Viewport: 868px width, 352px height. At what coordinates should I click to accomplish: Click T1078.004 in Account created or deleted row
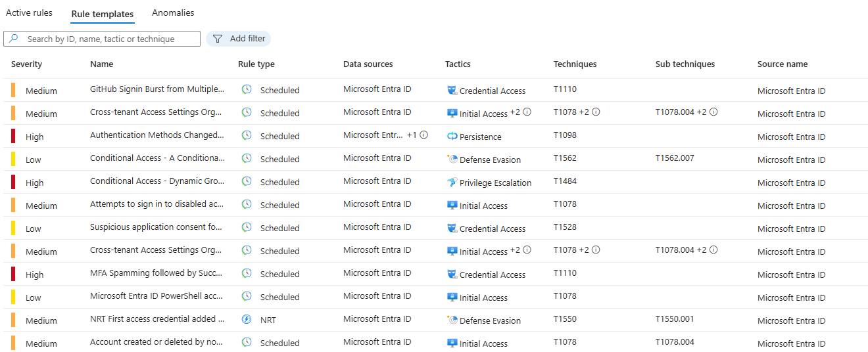(675, 341)
